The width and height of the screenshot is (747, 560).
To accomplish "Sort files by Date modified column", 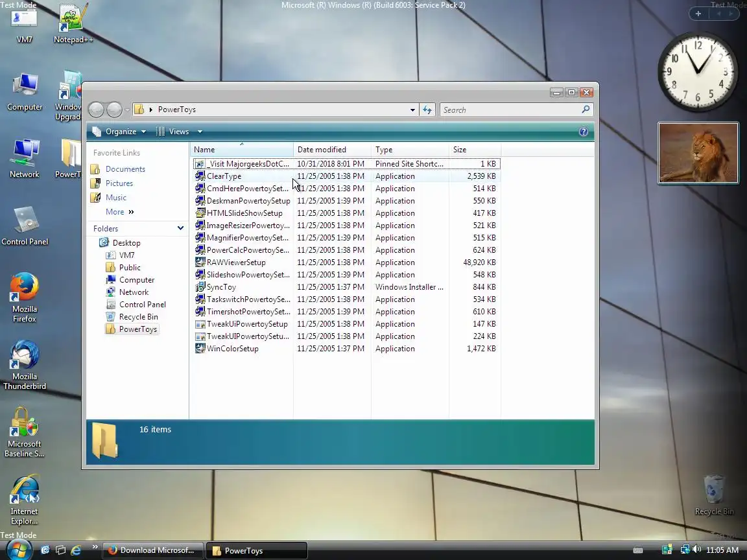I will coord(332,150).
